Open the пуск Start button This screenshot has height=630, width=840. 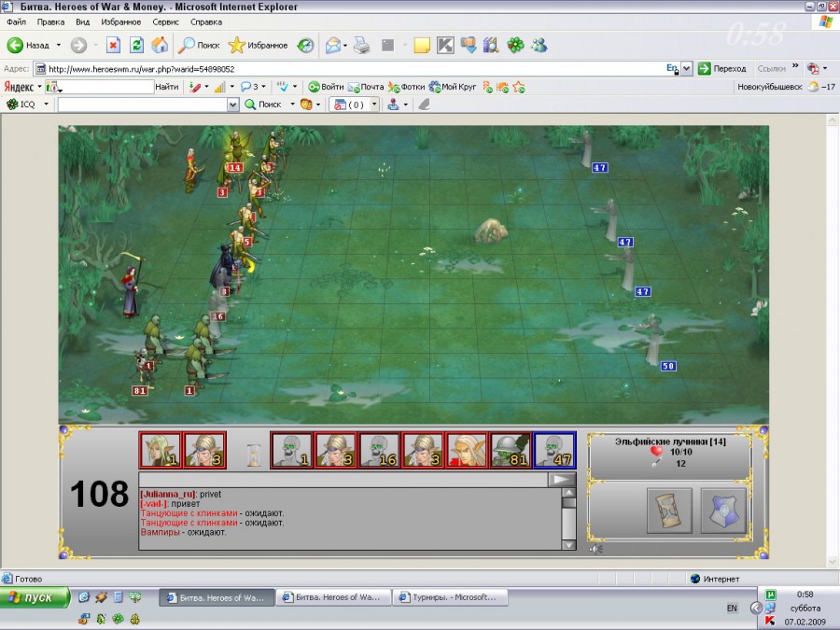point(35,597)
